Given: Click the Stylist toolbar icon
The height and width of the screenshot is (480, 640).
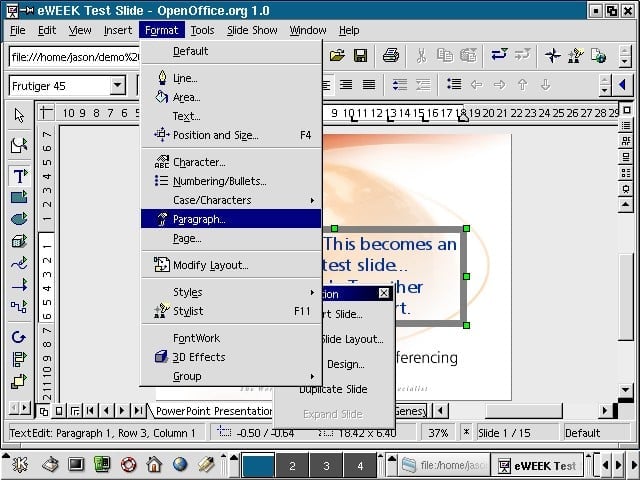Looking at the screenshot, I should 576,55.
